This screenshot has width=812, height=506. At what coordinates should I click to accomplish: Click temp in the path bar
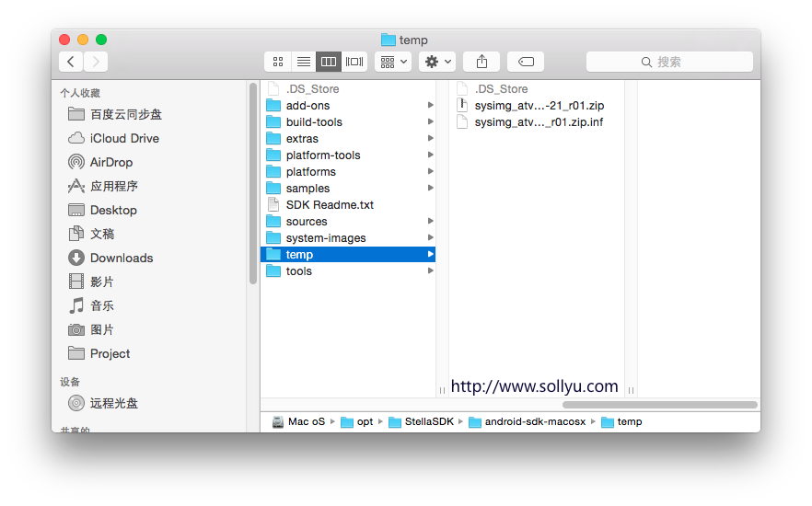[622, 421]
